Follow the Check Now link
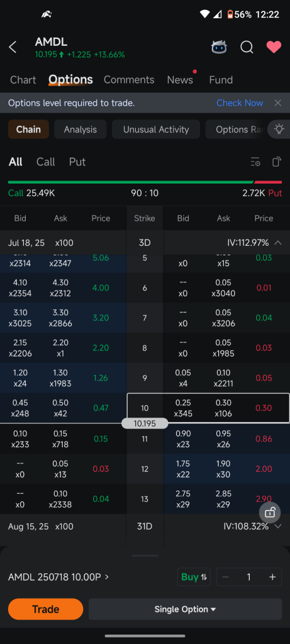 tap(240, 103)
